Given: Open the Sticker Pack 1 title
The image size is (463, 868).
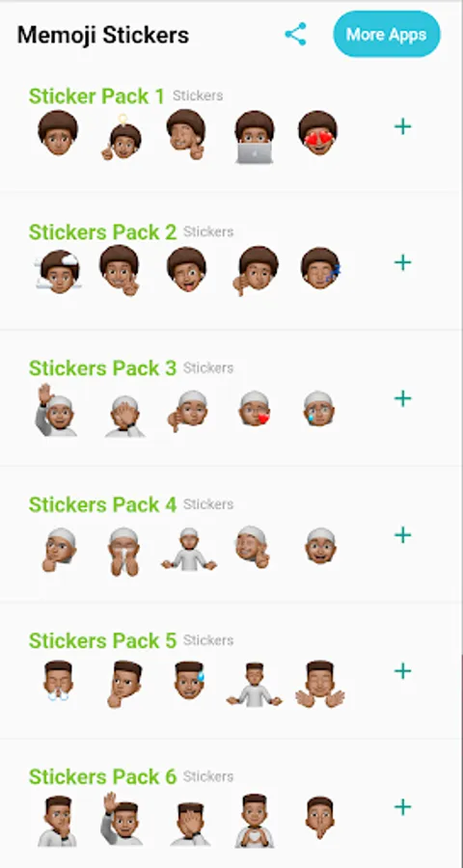Looking at the screenshot, I should [x=96, y=96].
